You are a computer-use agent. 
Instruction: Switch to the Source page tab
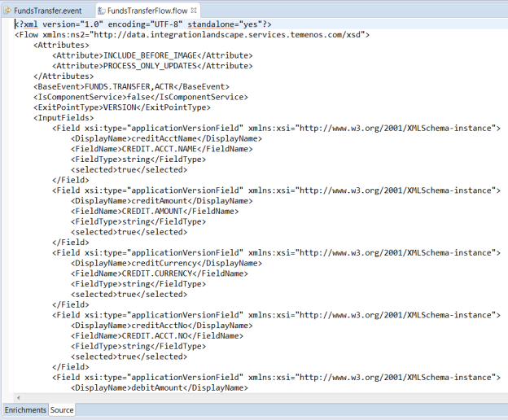62,409
